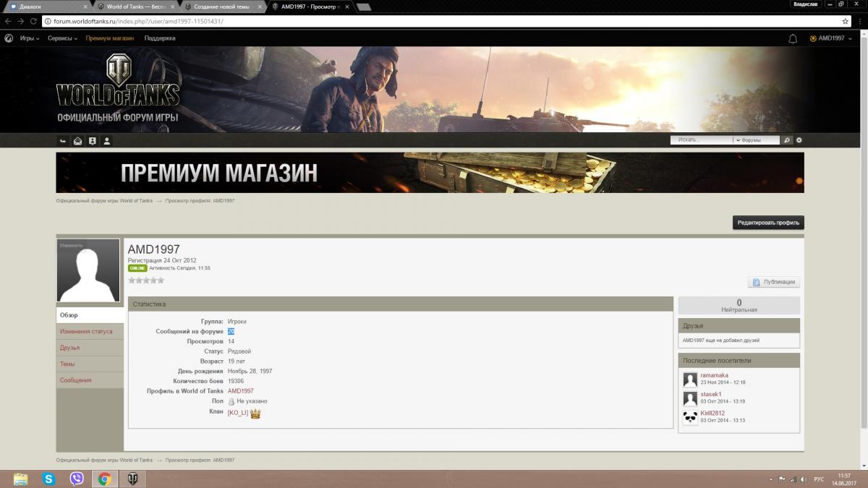Click the user silhouette icon in forum toolbar
This screenshot has height=488, width=868.
107,141
